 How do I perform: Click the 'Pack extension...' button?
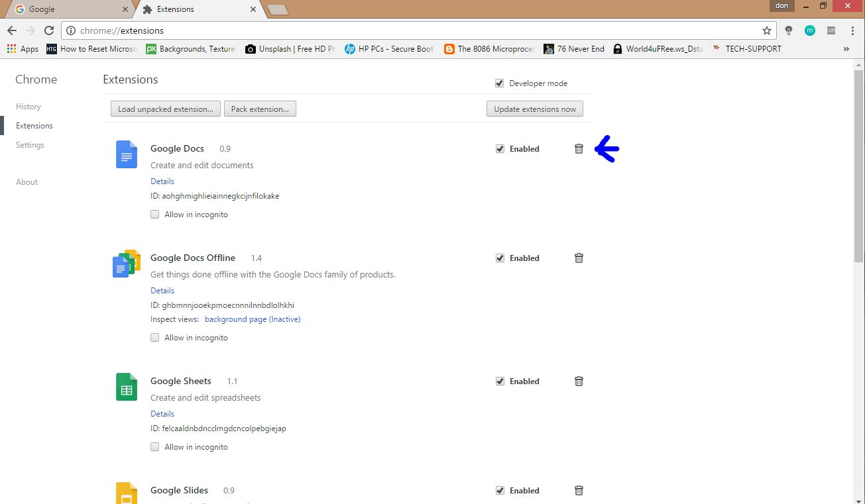[260, 109]
